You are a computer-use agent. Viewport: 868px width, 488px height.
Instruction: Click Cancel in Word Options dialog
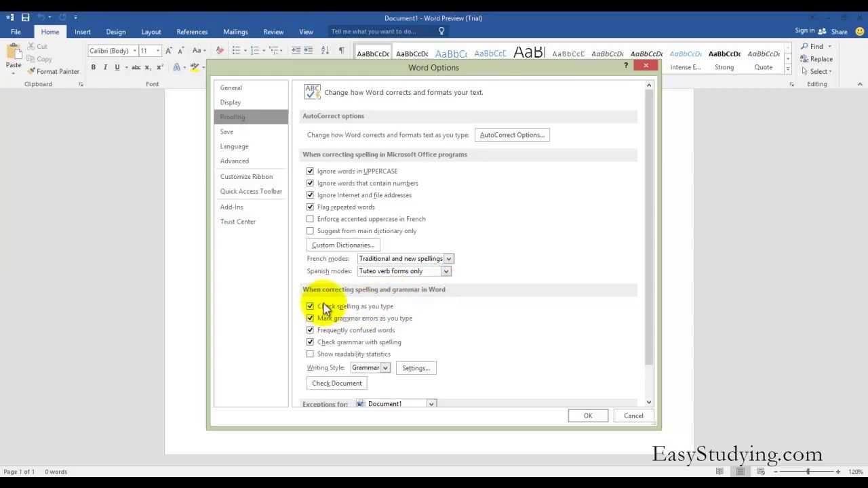(633, 415)
